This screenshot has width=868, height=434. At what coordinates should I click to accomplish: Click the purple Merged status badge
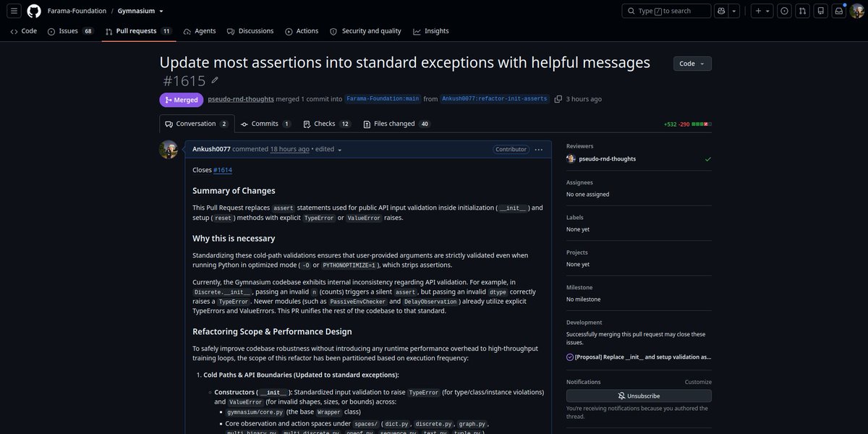pyautogui.click(x=182, y=100)
